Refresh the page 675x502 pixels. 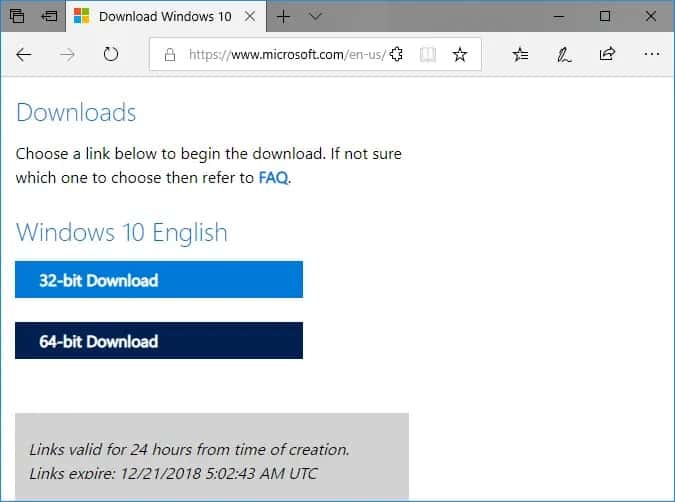pyautogui.click(x=111, y=54)
